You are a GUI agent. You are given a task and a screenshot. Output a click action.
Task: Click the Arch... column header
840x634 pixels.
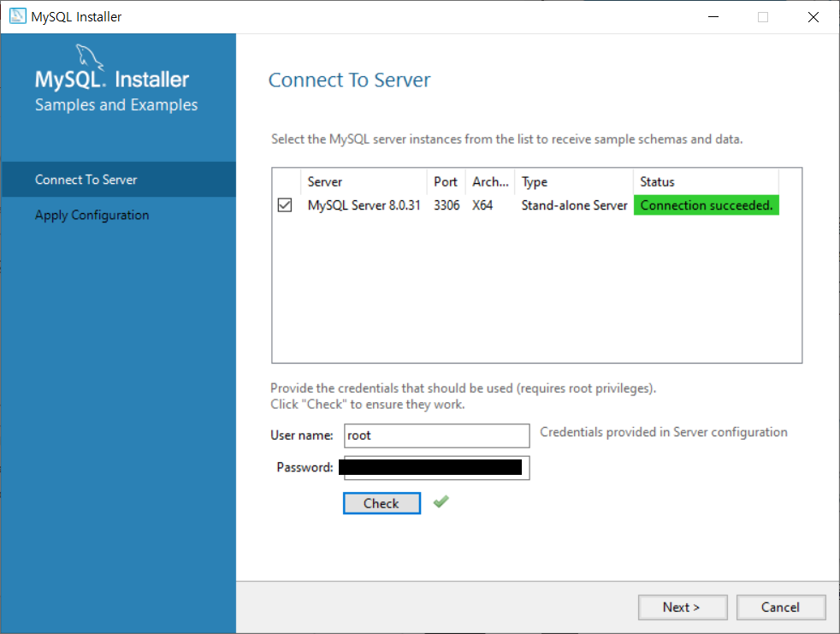(490, 181)
